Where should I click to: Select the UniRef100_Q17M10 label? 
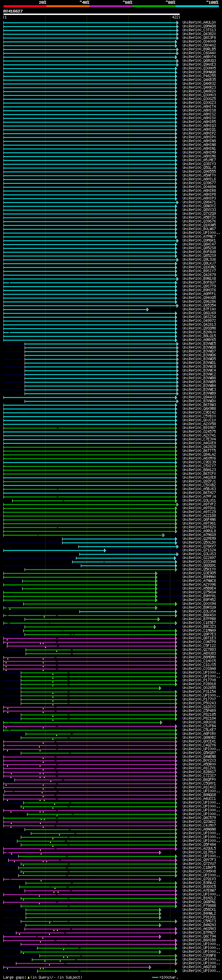(x=199, y=852)
